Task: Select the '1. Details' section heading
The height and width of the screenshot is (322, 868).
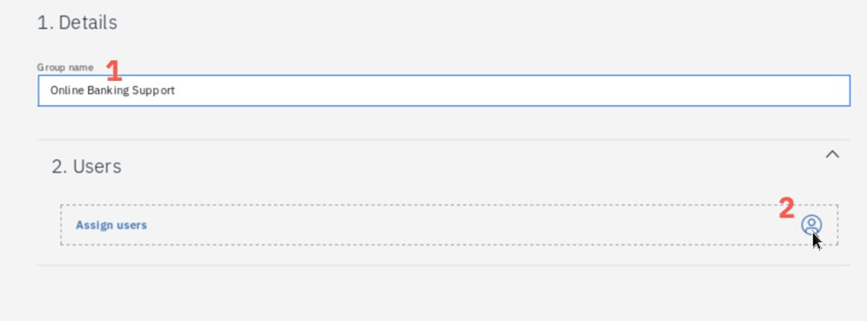Action: click(77, 23)
